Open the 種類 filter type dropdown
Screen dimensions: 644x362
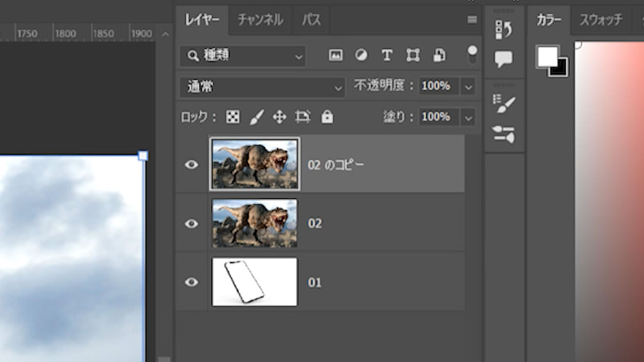(242, 56)
